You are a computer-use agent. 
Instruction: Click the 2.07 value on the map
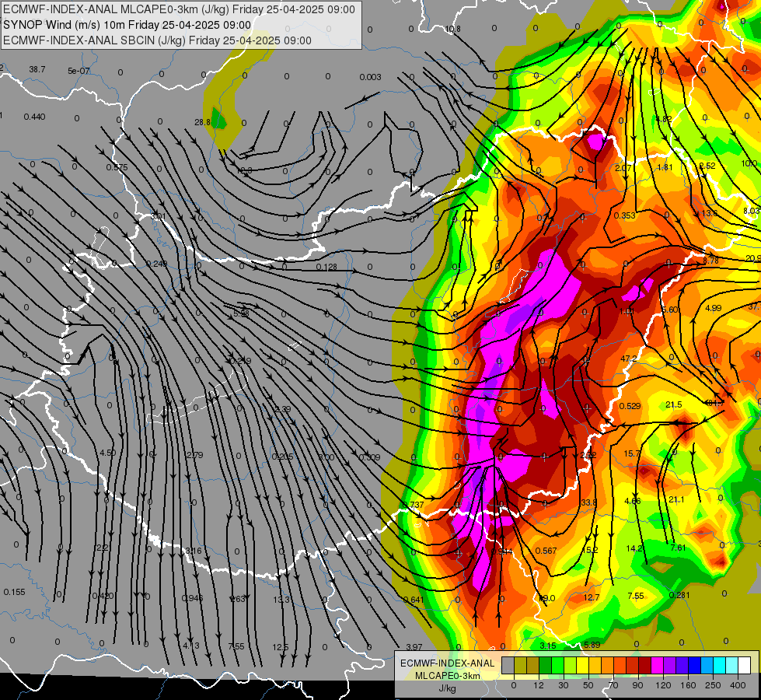pos(623,167)
